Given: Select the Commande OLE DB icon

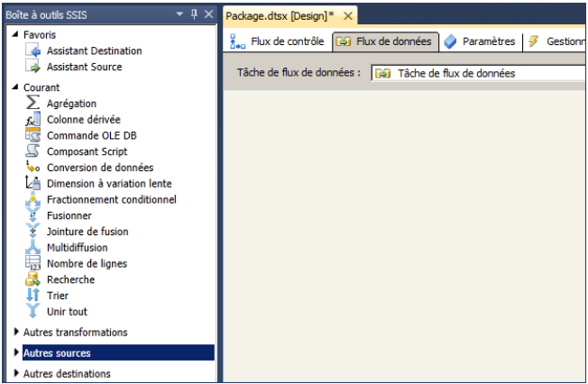Looking at the screenshot, I should (x=33, y=136).
